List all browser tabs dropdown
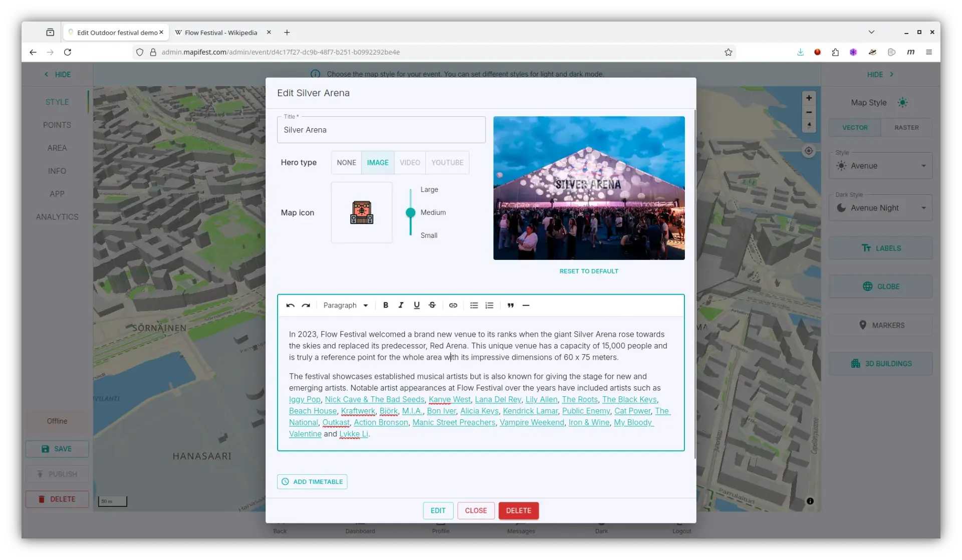The image size is (962, 560). click(871, 32)
